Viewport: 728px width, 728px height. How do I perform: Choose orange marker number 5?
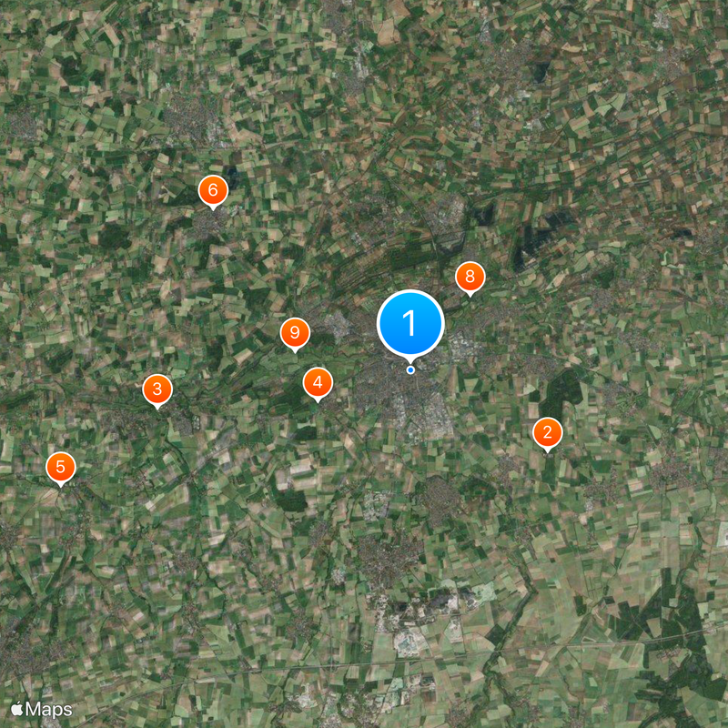coord(60,467)
